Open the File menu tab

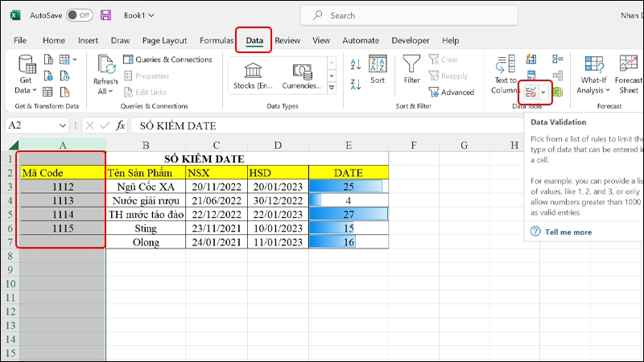20,40
